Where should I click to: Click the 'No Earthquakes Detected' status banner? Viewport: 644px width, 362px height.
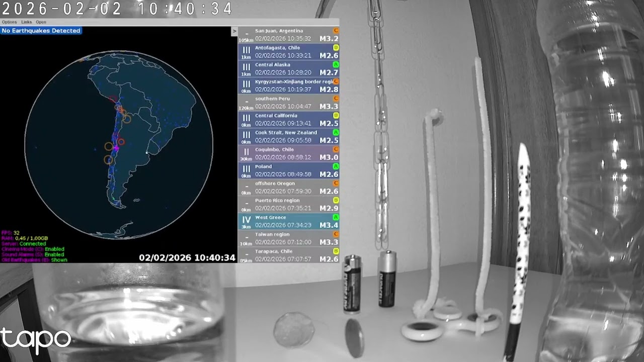pos(41,31)
